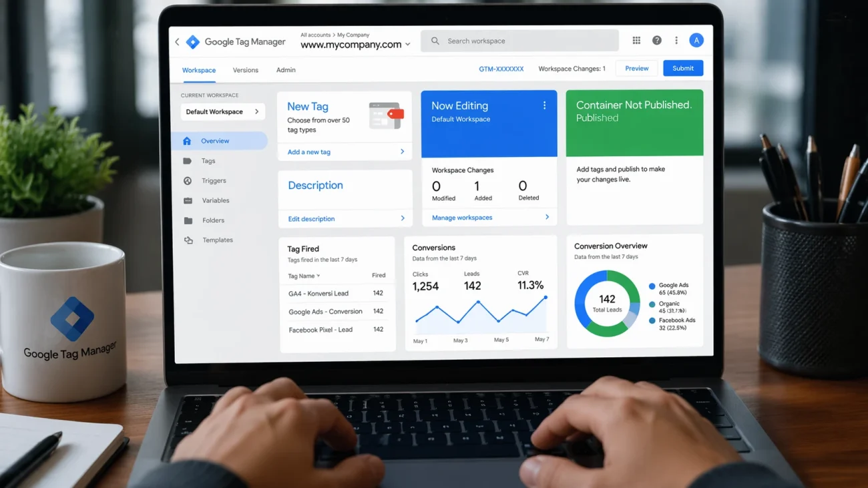This screenshot has height=488, width=868.
Task: Click the GA4 - Konversi Lead row
Action: [x=337, y=293]
